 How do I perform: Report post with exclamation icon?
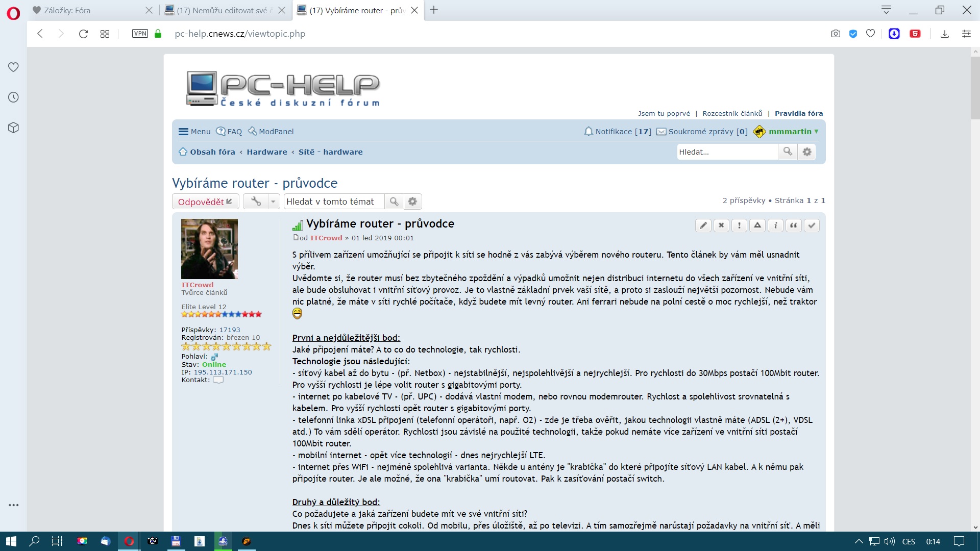tap(739, 226)
